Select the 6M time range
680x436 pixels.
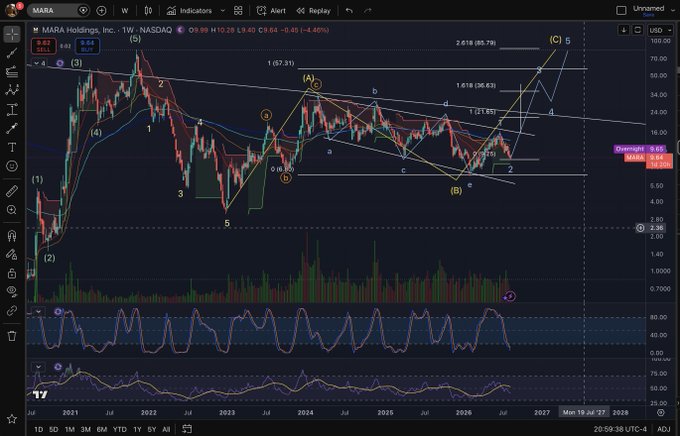[x=102, y=429]
